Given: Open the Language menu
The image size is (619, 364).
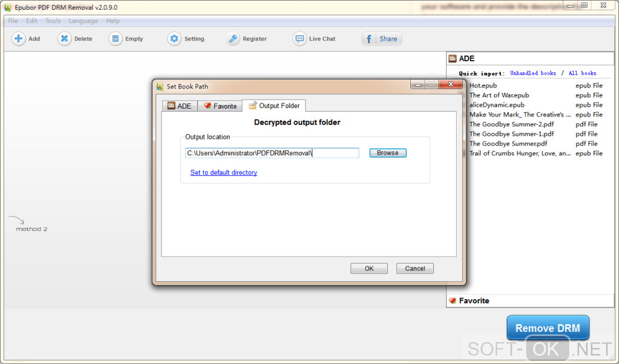Looking at the screenshot, I should click(x=83, y=21).
